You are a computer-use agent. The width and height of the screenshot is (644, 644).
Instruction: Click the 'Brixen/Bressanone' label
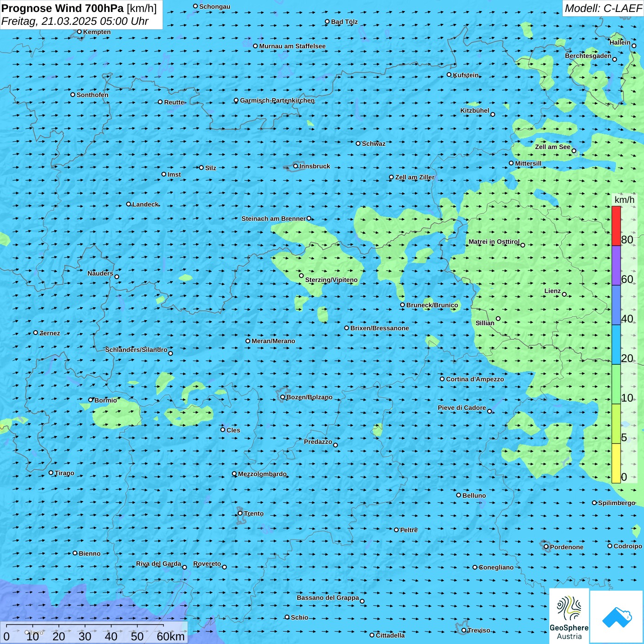click(379, 328)
